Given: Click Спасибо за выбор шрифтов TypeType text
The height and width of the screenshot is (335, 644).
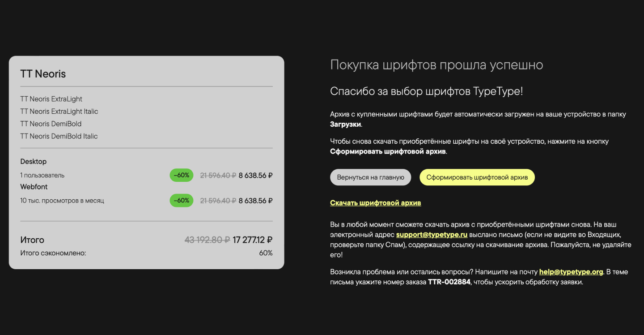Looking at the screenshot, I should point(427,91).
